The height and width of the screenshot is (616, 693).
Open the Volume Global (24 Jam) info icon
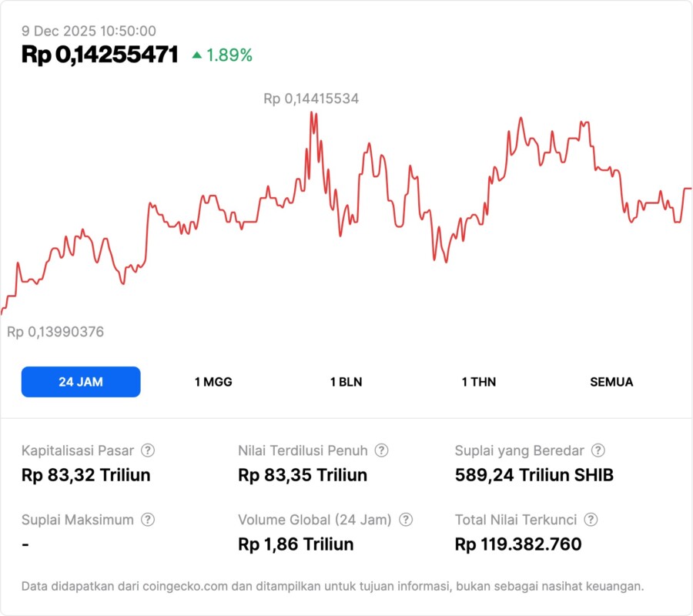[x=406, y=520]
